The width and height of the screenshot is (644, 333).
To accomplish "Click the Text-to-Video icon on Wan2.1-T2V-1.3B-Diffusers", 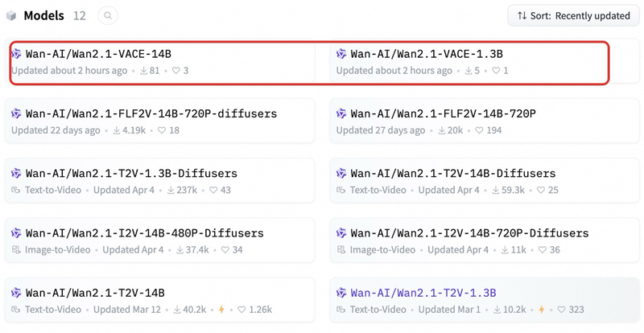I will tap(16, 190).
